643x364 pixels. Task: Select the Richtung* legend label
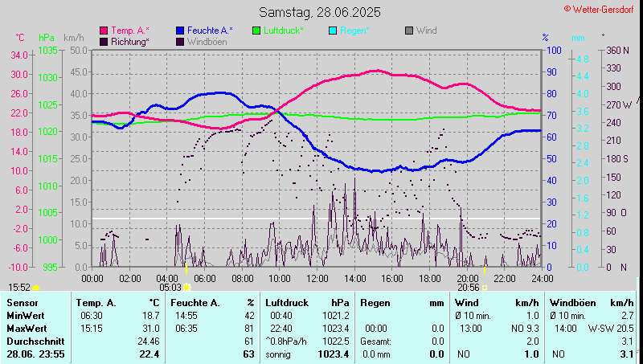[x=130, y=42]
